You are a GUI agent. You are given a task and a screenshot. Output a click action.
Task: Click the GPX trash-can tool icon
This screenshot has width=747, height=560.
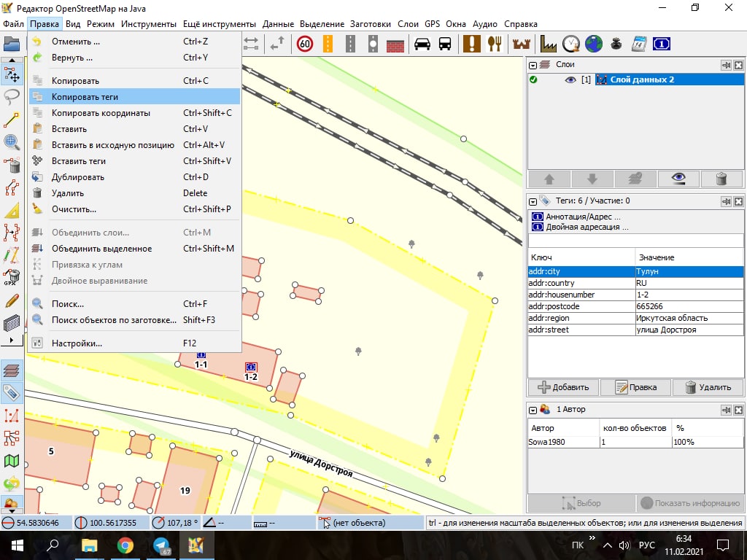click(x=12, y=277)
